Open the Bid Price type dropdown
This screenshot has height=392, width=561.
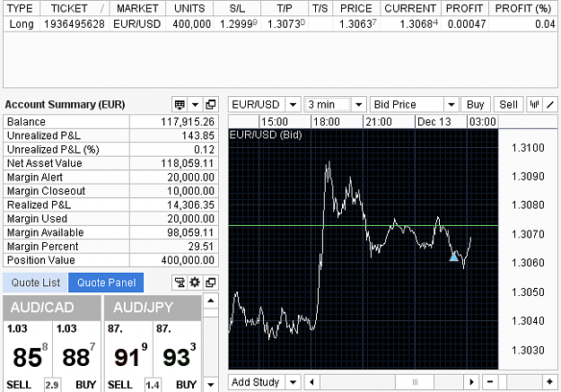(451, 105)
